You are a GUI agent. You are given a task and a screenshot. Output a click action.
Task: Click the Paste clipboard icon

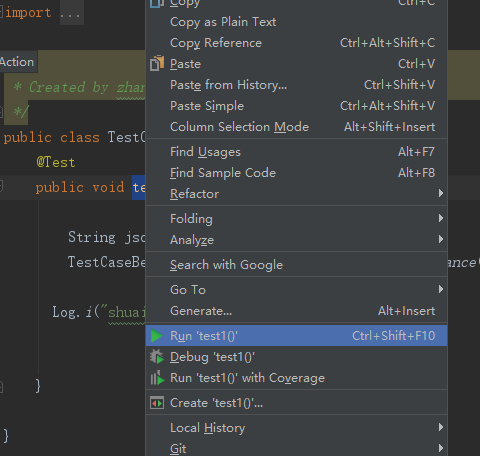pyautogui.click(x=157, y=63)
